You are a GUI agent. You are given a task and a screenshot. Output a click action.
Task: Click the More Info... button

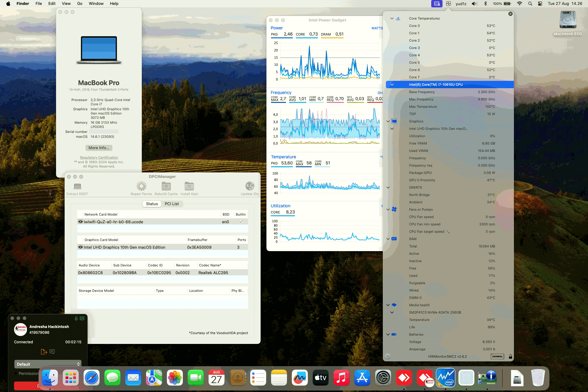coord(99,148)
